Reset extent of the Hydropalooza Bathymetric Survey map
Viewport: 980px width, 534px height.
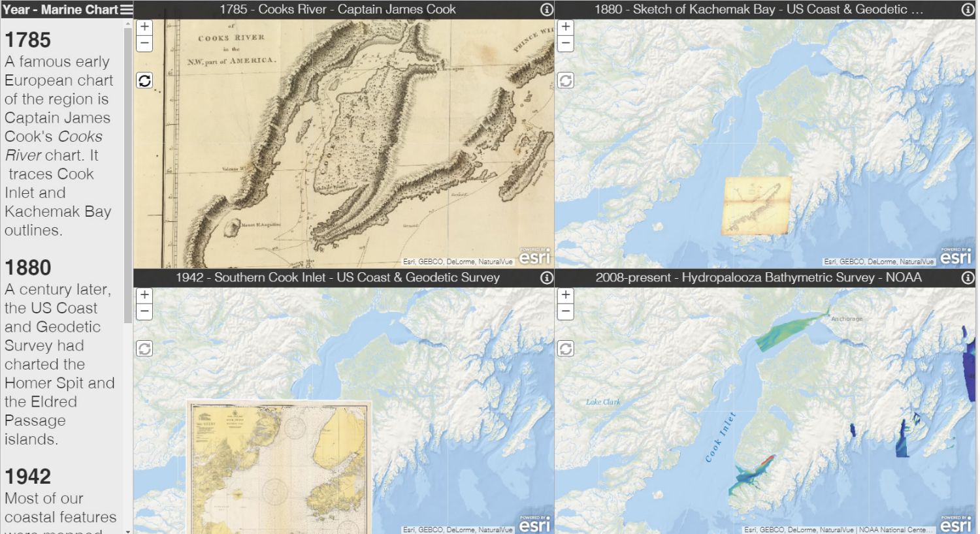pyautogui.click(x=566, y=349)
